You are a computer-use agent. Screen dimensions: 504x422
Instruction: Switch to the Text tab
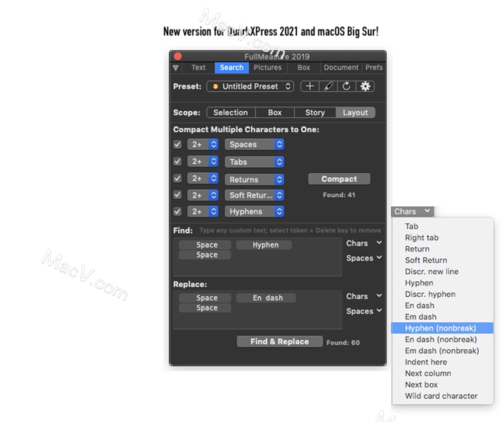tap(198, 68)
